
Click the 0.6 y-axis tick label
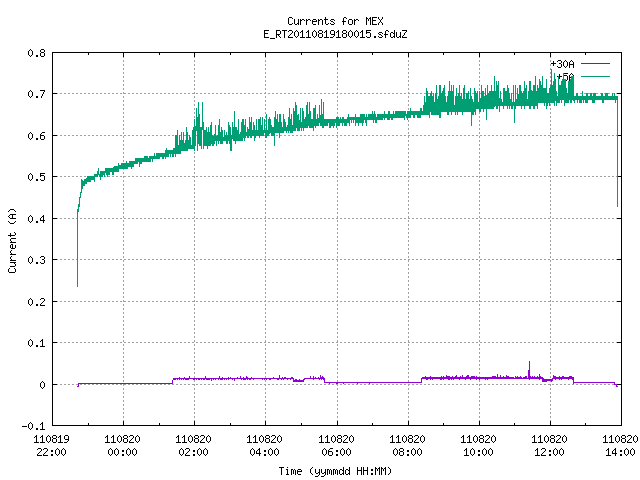36,136
